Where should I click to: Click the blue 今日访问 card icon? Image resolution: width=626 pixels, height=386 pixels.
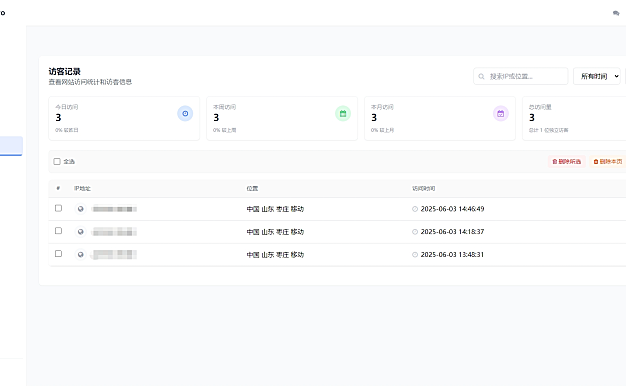[185, 113]
